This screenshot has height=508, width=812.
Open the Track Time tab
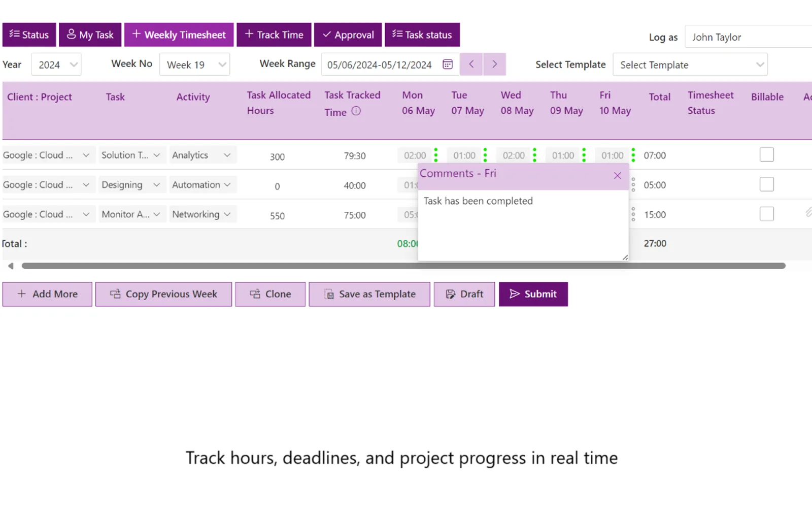point(274,35)
